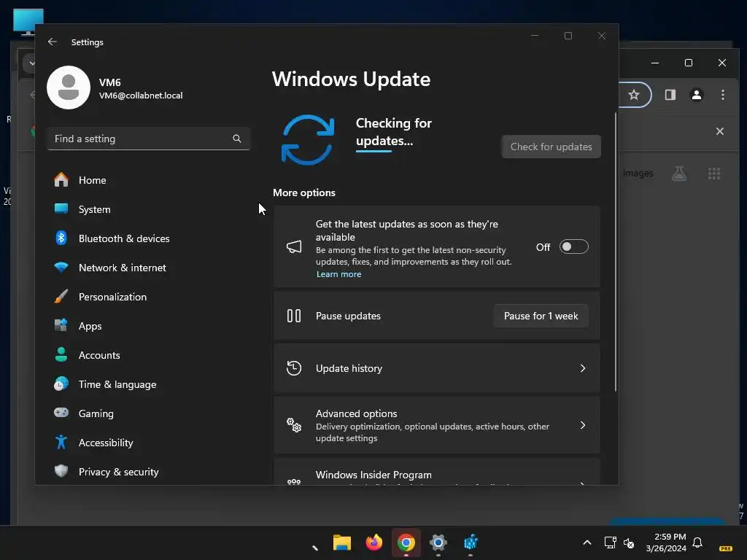Click the back arrow in Settings

pos(53,42)
